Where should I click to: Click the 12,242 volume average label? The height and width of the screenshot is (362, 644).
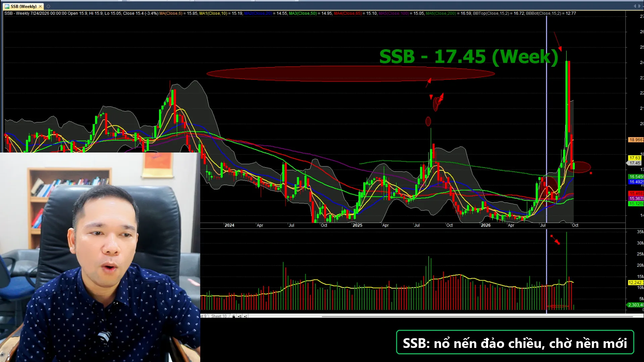coord(636,283)
